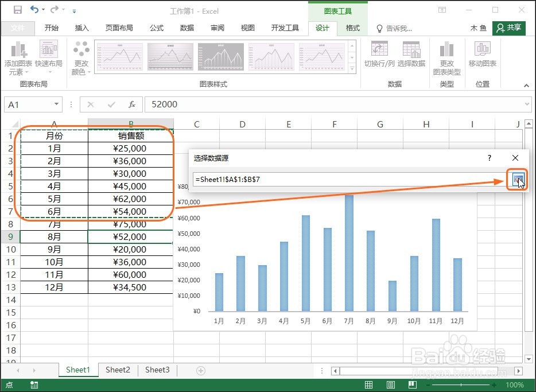Switch to the 插入 (Insert) ribbon tab
This screenshot has width=536, height=392.
[82, 28]
